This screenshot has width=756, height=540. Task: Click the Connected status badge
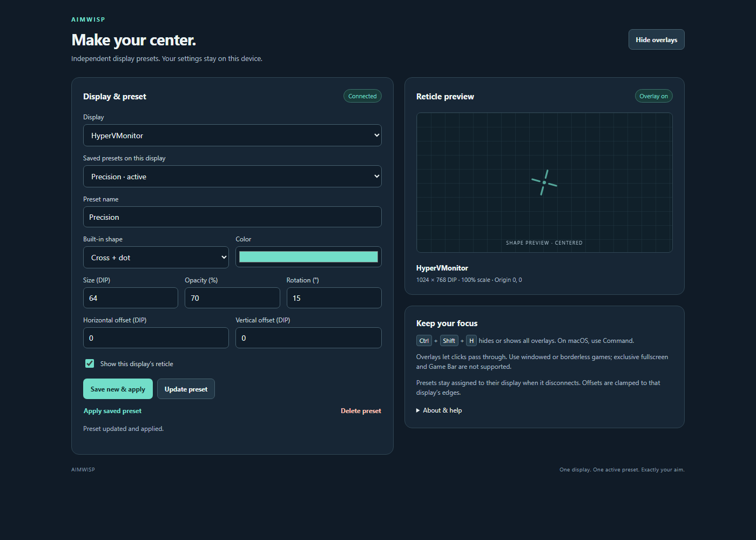[x=362, y=96]
